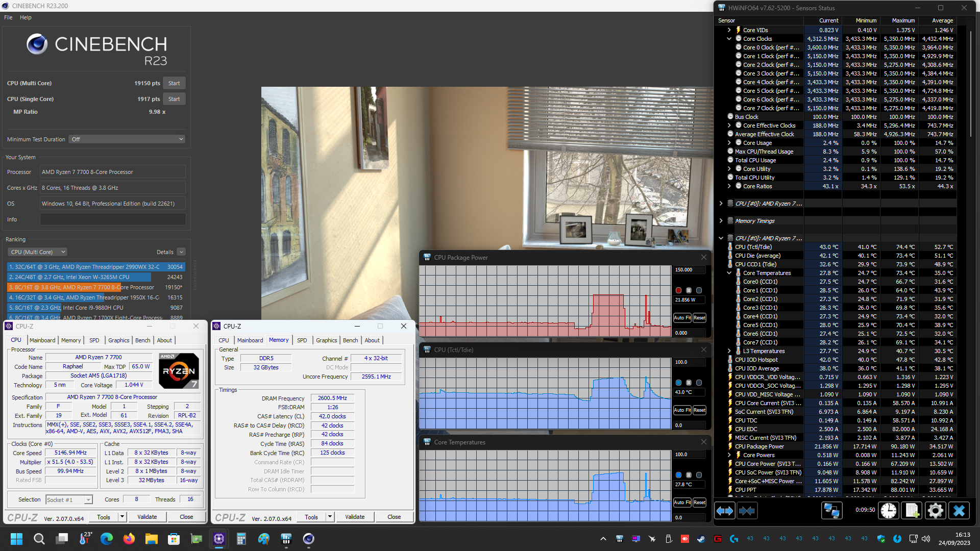Click Close button in CPU-Z memory window
The width and height of the screenshot is (980, 551).
(394, 517)
